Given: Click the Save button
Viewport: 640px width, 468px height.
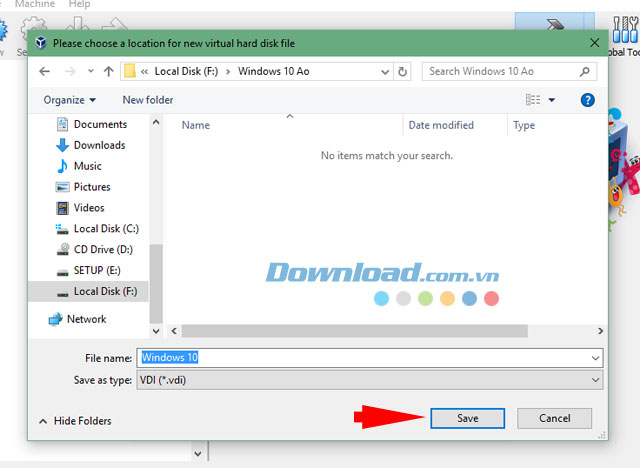Looking at the screenshot, I should [467, 418].
